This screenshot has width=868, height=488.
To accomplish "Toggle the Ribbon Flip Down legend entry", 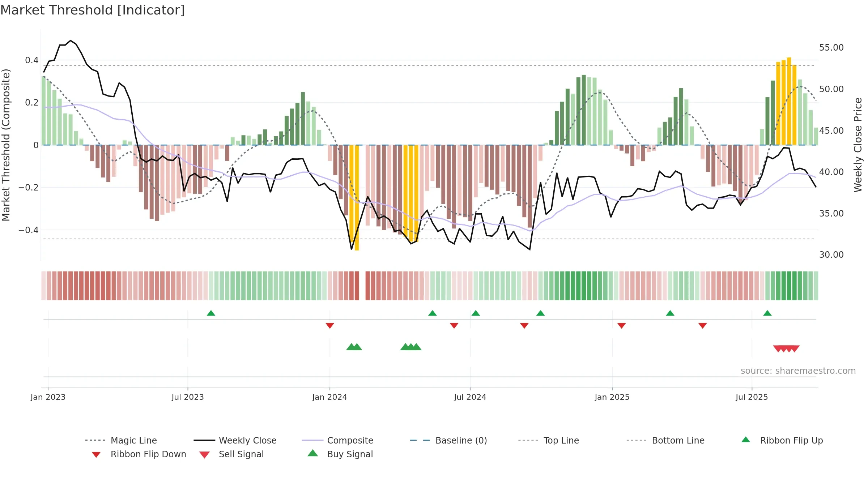I will 139,454.
